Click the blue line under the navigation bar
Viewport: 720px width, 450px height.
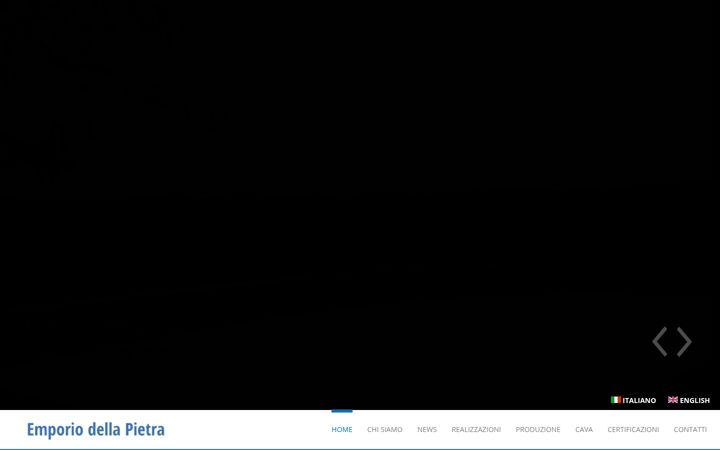(x=360, y=449)
